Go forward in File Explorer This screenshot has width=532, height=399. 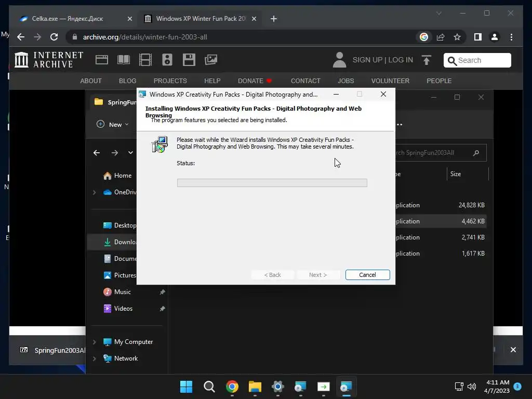pyautogui.click(x=115, y=153)
